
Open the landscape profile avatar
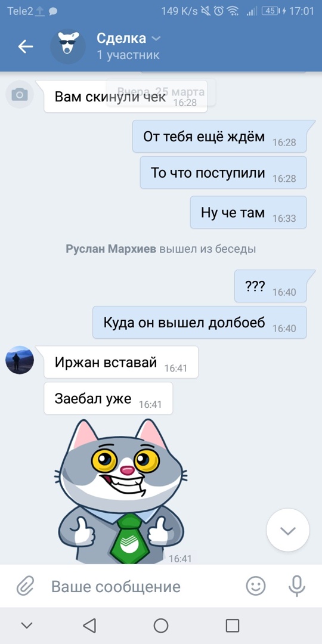click(19, 360)
